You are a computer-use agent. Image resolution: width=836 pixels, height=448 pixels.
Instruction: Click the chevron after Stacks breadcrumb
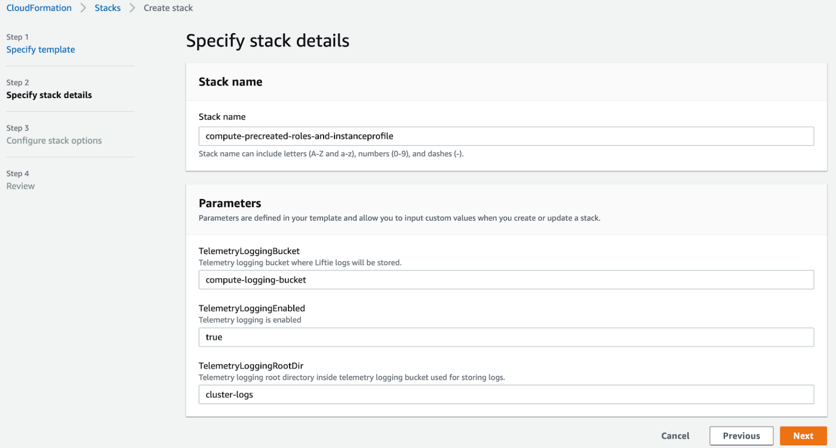click(x=132, y=8)
